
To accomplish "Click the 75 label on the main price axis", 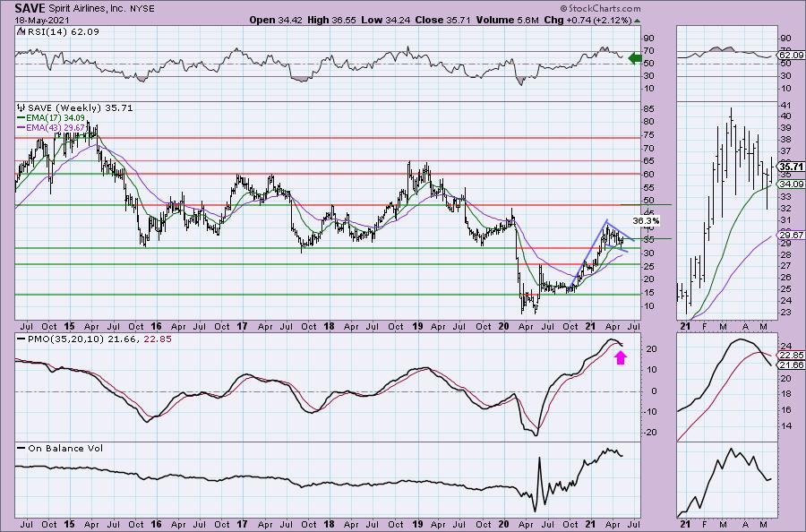I will click(x=648, y=135).
